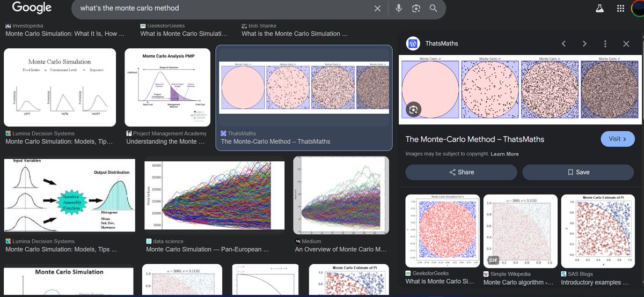644x297 pixels.
Task: Open 'Monte Carlo Simulation: Models, Tip...' title
Action: point(60,142)
